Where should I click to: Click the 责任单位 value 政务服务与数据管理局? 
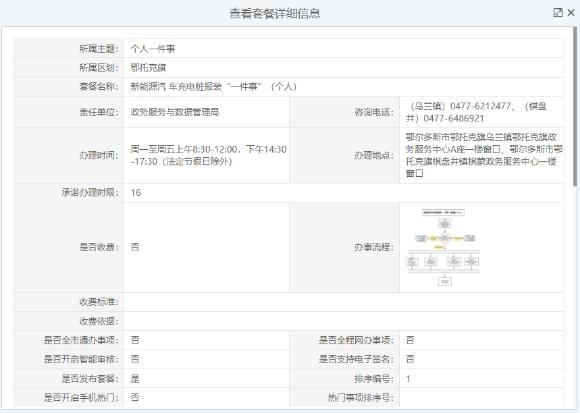175,112
